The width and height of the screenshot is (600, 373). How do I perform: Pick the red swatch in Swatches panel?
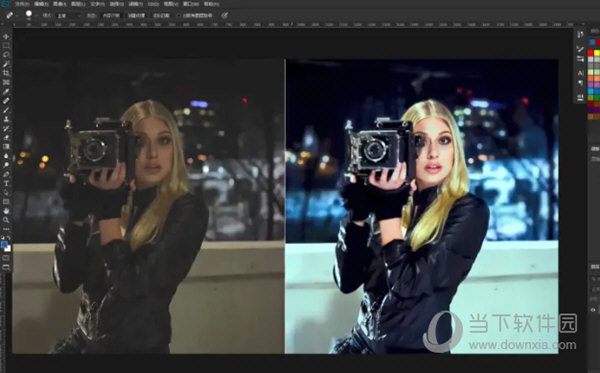click(591, 53)
